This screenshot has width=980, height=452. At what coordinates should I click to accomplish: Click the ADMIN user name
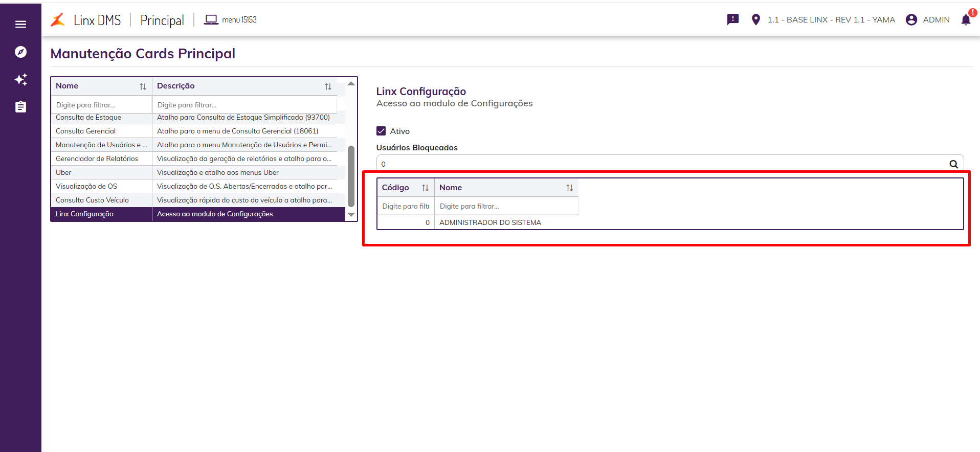[936, 19]
